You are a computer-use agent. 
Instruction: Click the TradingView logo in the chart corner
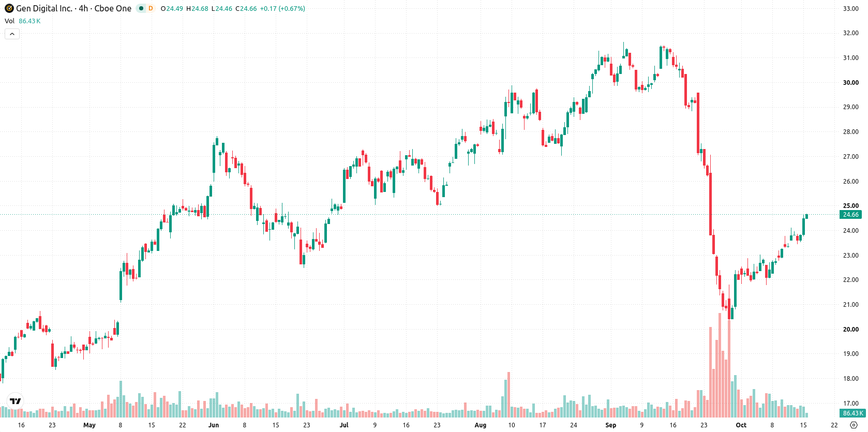pos(16,401)
